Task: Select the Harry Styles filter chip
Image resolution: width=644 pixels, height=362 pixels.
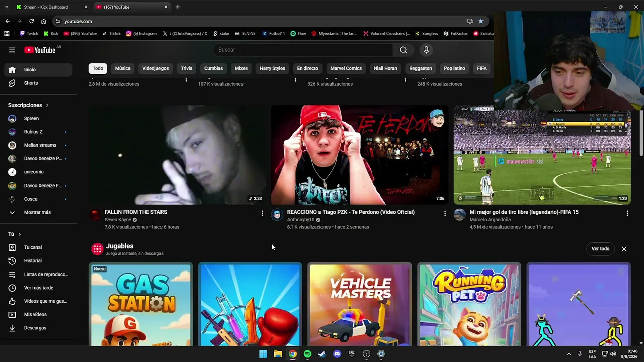Action: (x=272, y=68)
